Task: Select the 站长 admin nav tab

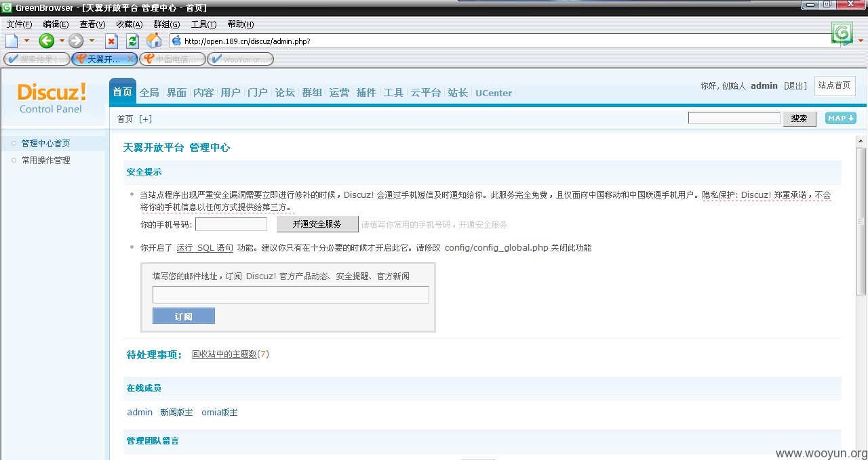Action: pos(458,93)
